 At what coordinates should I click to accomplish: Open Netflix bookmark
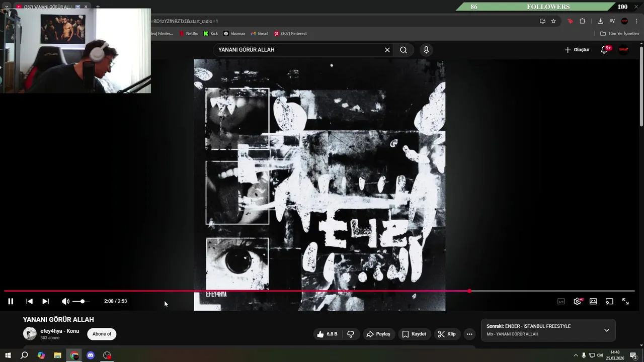[x=189, y=34]
